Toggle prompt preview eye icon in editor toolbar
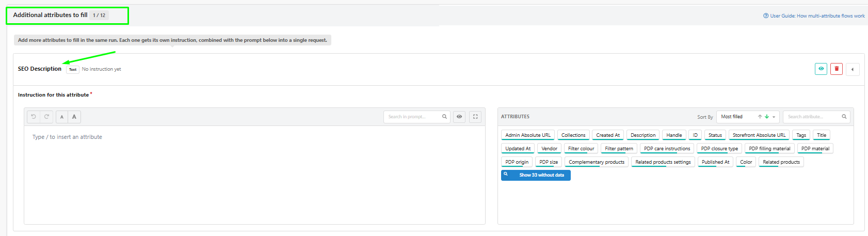868x236 pixels. (459, 117)
